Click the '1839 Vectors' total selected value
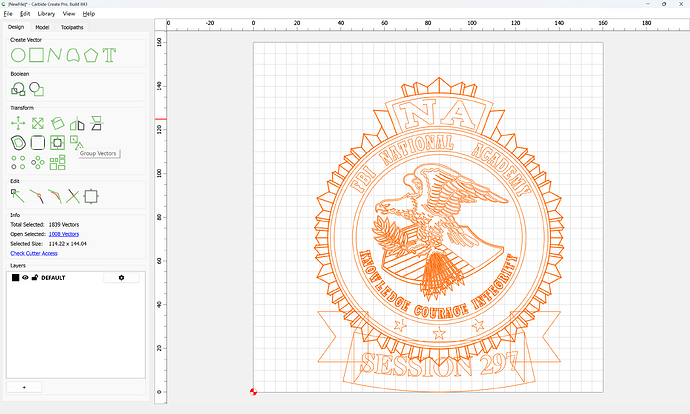Viewport: 690px width, 414px height. click(x=64, y=224)
